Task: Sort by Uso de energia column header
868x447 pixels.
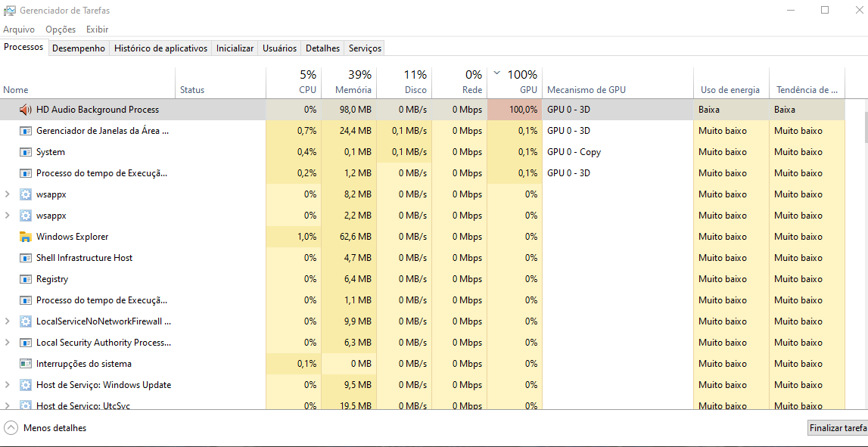Action: [731, 82]
